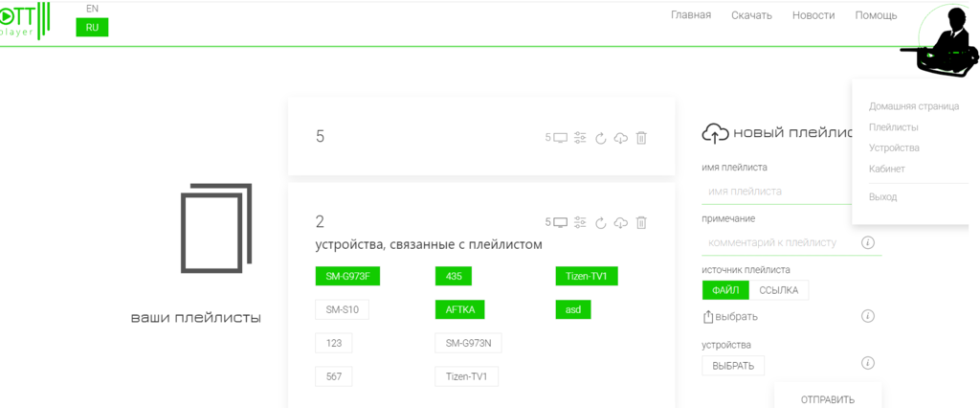Click выбрать to choose a file
The width and height of the screenshot is (980, 408).
pos(730,317)
